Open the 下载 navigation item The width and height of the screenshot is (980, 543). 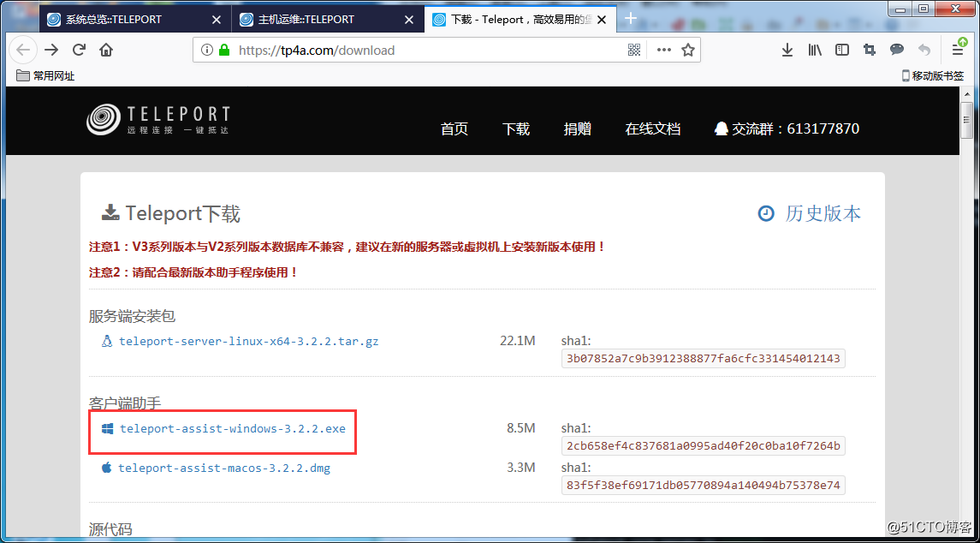(x=515, y=129)
